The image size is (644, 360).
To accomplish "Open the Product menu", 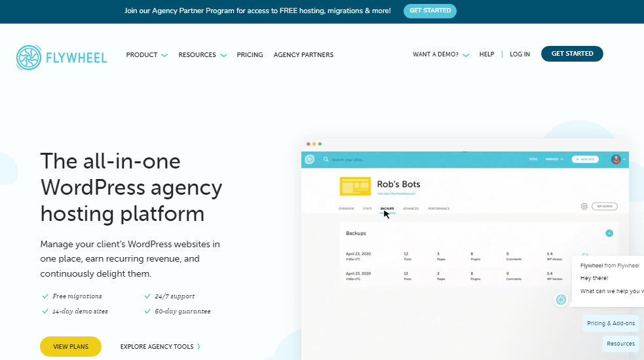I will coord(142,54).
